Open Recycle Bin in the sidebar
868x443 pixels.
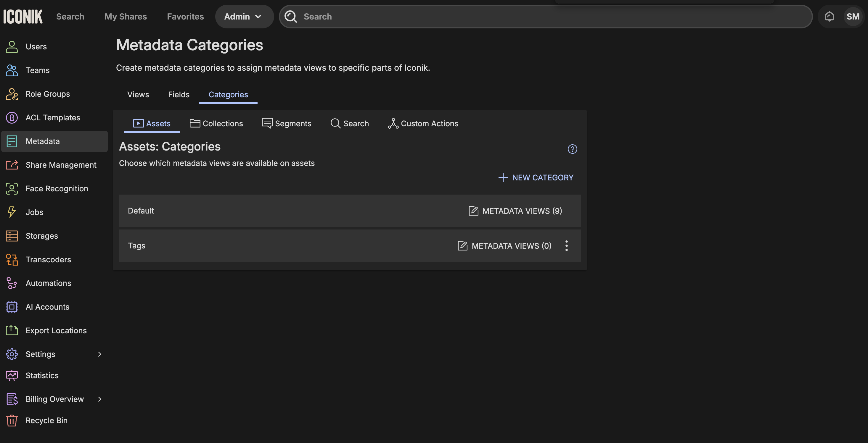click(46, 421)
